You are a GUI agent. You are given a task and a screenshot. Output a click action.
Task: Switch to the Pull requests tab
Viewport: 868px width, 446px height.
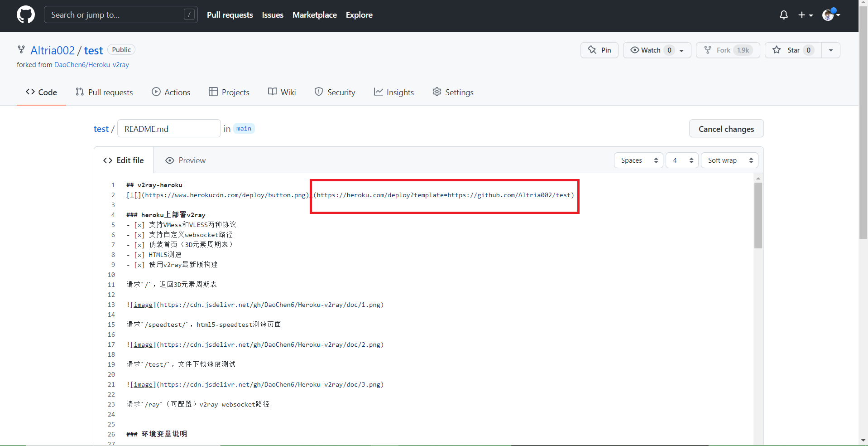click(x=104, y=92)
